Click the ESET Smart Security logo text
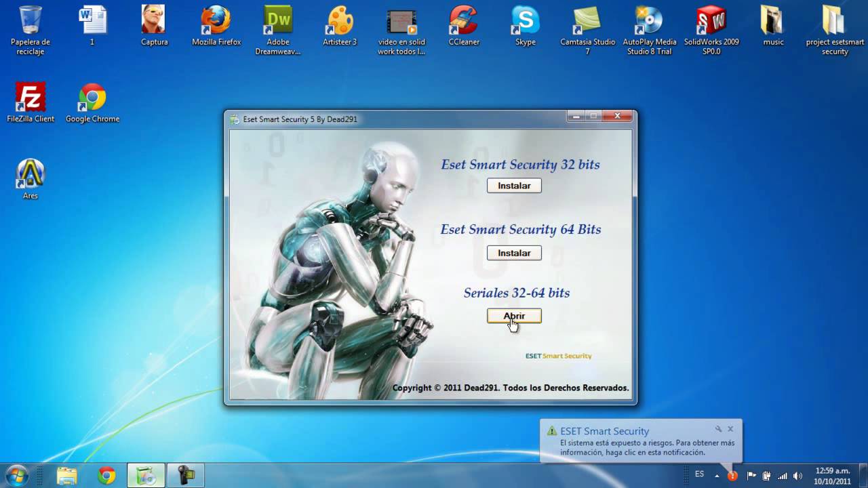This screenshot has width=868, height=488. click(x=558, y=356)
